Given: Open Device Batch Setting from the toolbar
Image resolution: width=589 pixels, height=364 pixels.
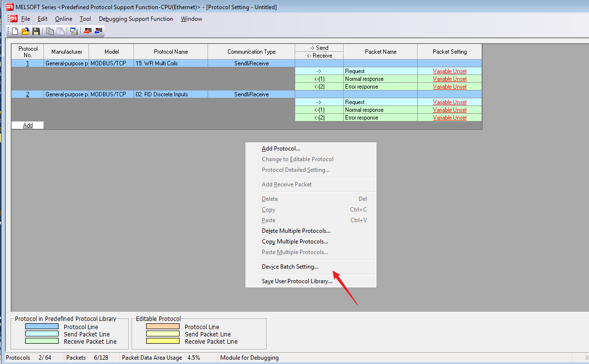Looking at the screenshot, I should [74, 31].
